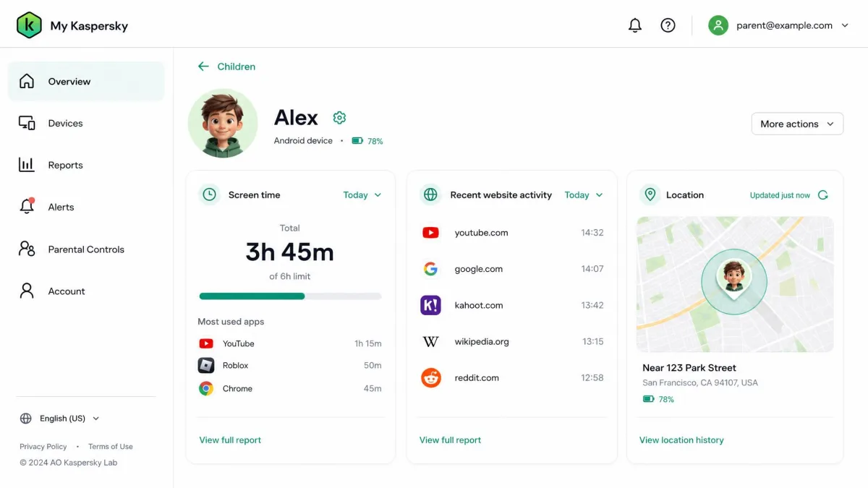This screenshot has height=488, width=868.
Task: Click the Alerts bell icon with red dot
Action: coord(27,206)
